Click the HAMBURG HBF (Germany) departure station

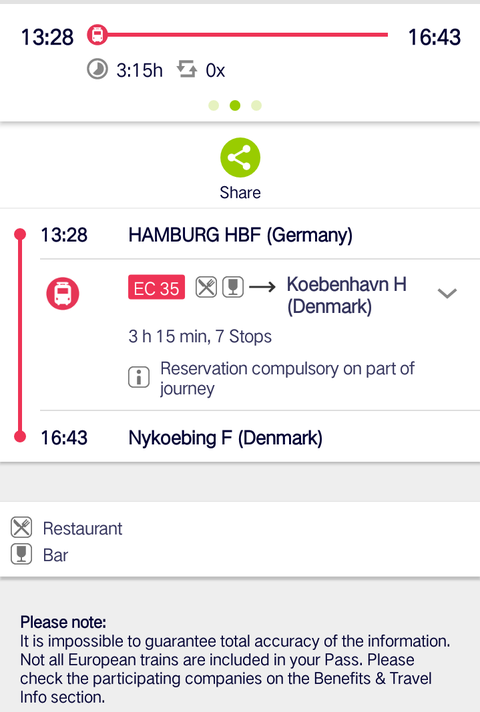click(240, 235)
